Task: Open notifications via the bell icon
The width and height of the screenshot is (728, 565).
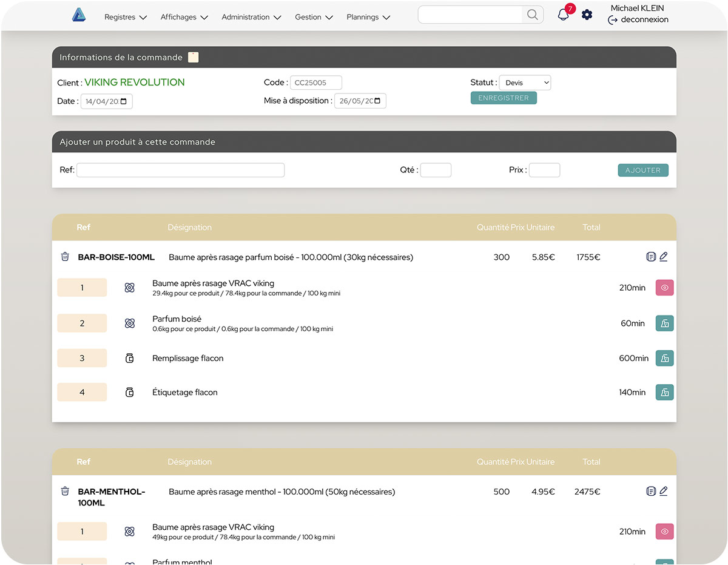Action: (563, 15)
